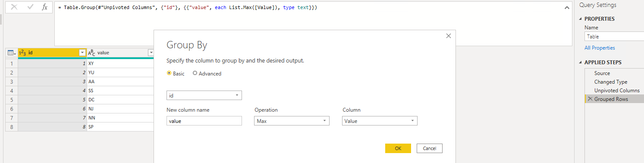Edit the New column name field
The width and height of the screenshot is (644, 163).
[204, 121]
